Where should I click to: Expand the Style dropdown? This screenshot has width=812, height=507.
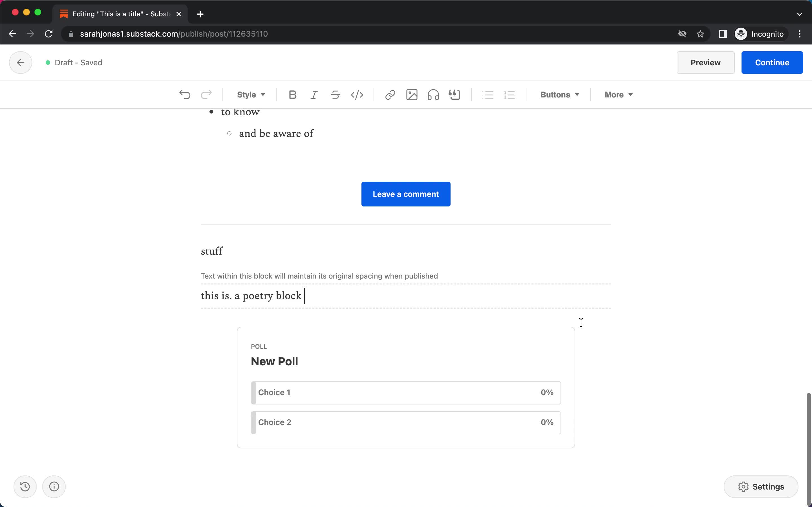click(250, 94)
